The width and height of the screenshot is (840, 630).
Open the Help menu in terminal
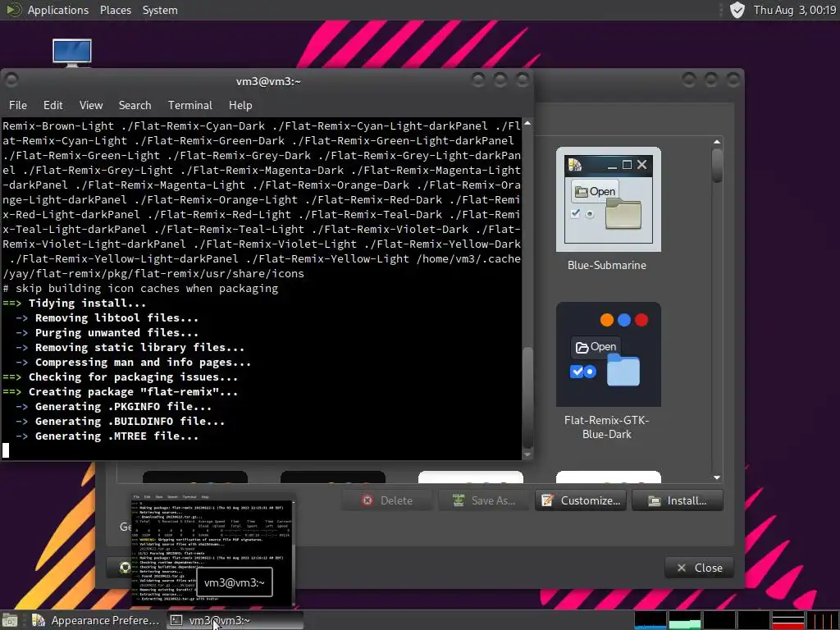pos(240,105)
